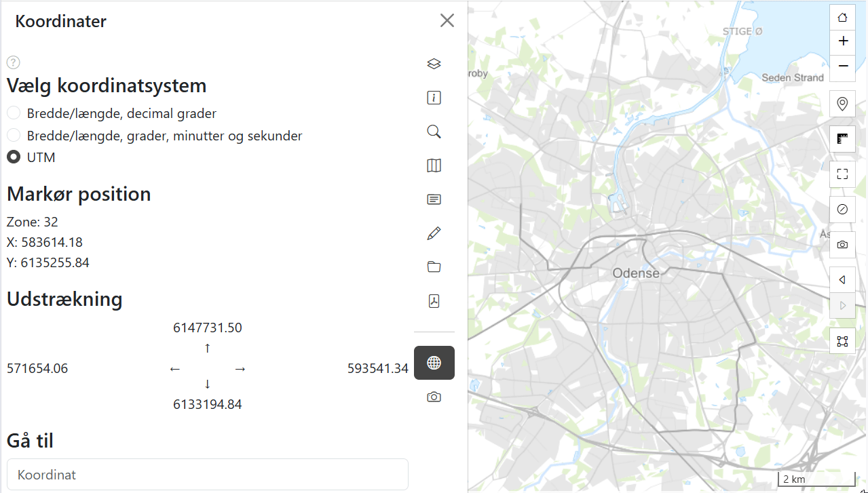This screenshot has height=493, width=868.
Task: Click the location pin button on map
Action: tap(842, 104)
